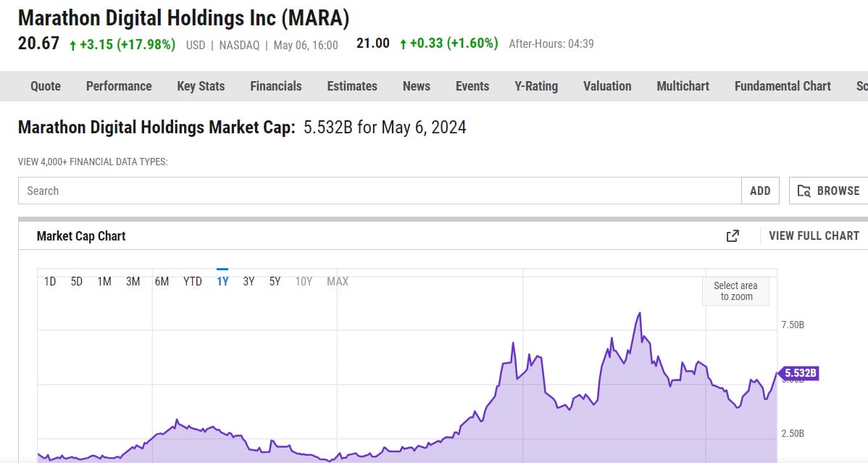The height and width of the screenshot is (463, 868).
Task: Open the Multichart view
Action: point(682,85)
